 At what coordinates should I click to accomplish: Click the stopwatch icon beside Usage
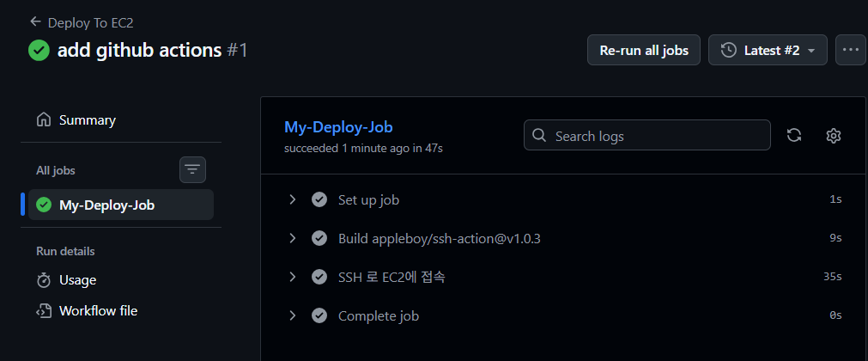pyautogui.click(x=44, y=280)
